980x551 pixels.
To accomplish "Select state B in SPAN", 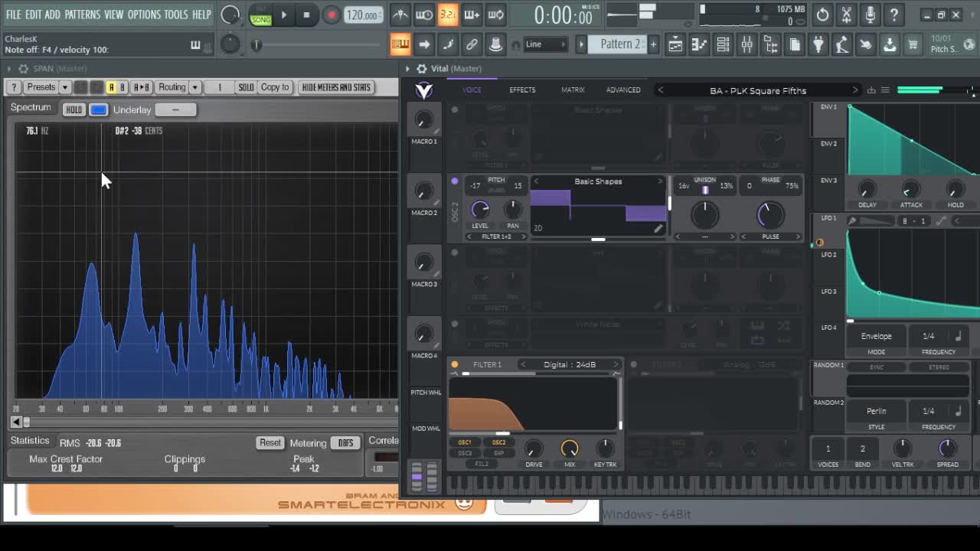I will click(122, 87).
